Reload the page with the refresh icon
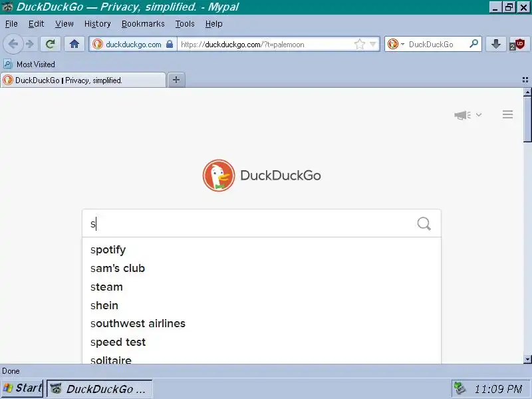The height and width of the screenshot is (399, 532). point(51,44)
